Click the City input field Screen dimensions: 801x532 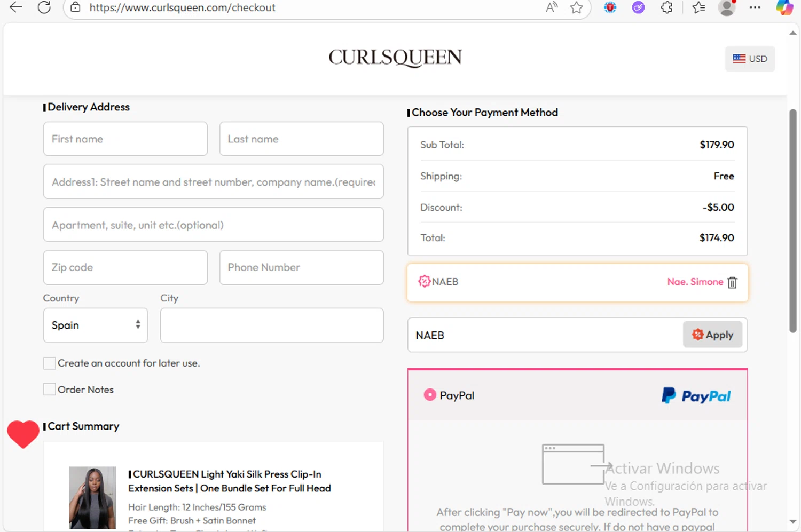pos(272,325)
